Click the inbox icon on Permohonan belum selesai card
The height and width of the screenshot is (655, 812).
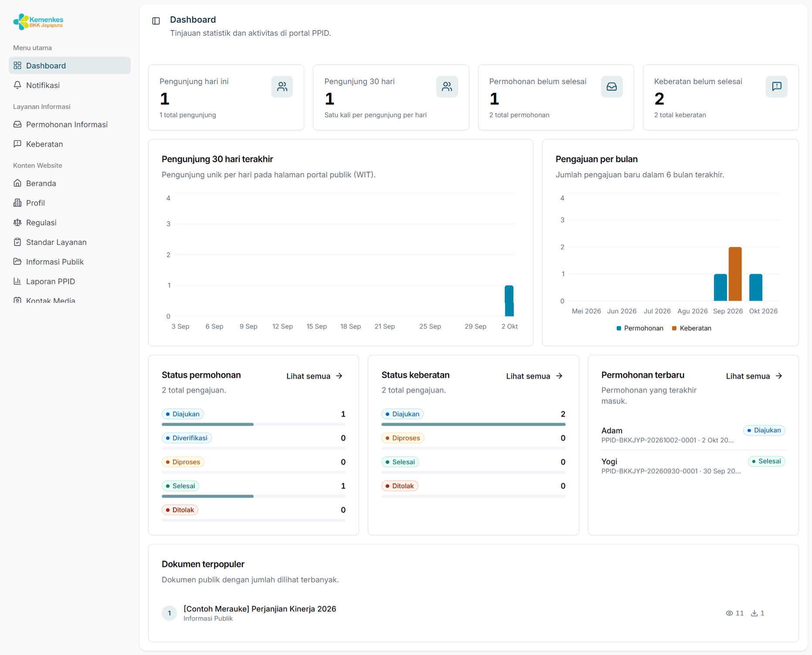[x=612, y=87]
